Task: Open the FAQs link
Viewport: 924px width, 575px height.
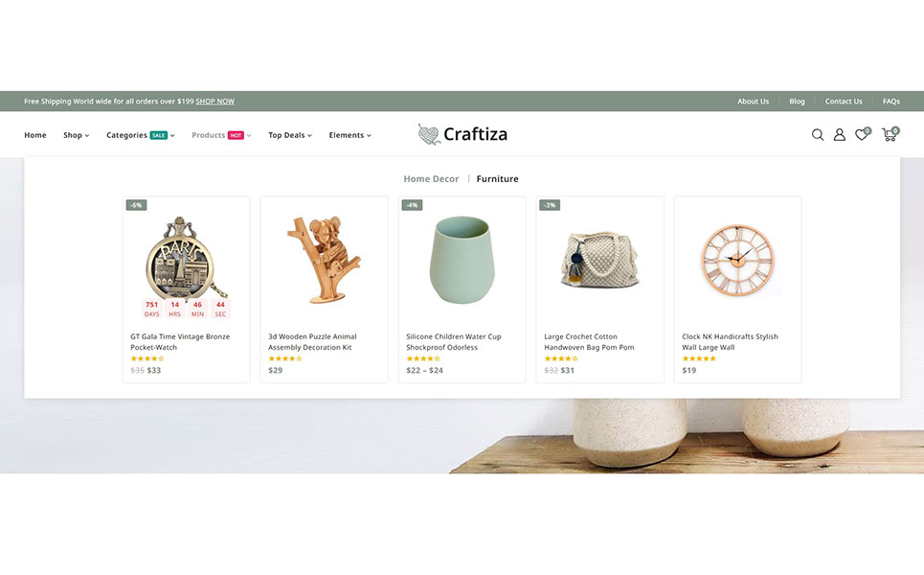Action: (891, 102)
